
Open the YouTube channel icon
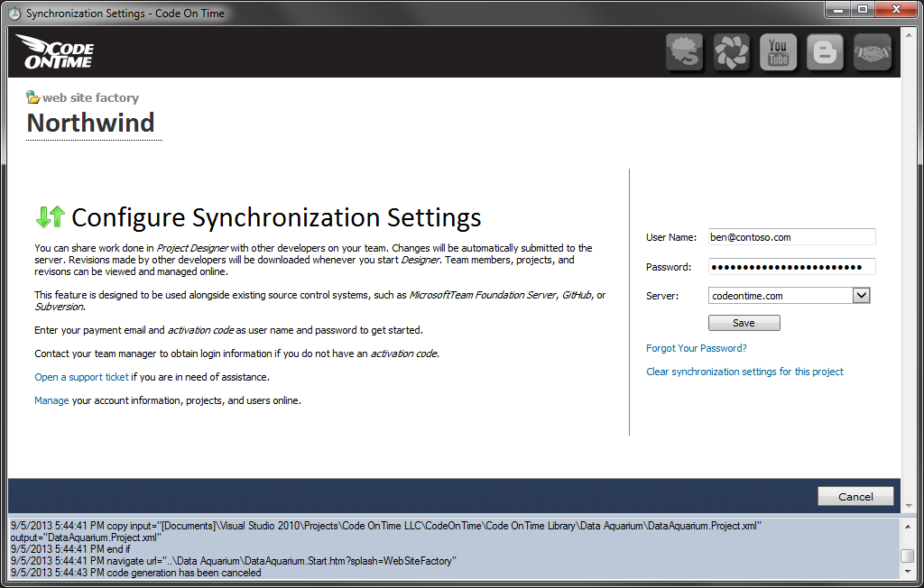pos(778,52)
